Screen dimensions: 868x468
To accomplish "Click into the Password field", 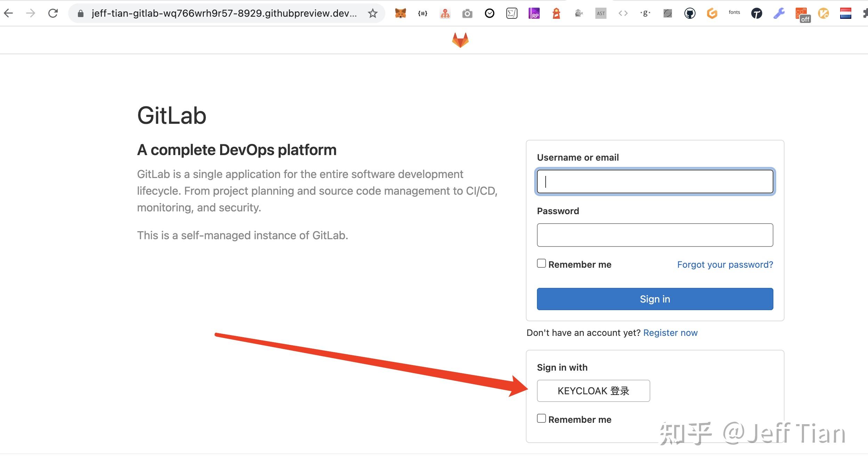I will 655,235.
